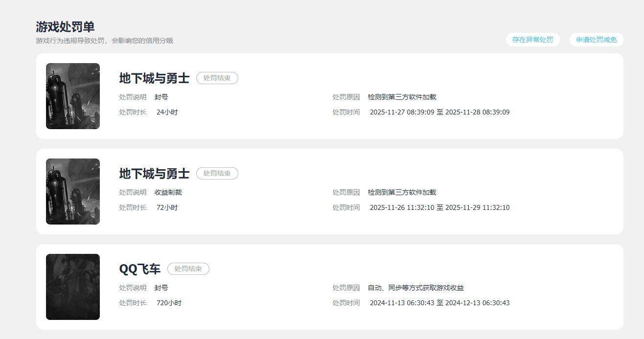This screenshot has height=339, width=644.
Task: Open the game thumbnail on the 收益制裁 card
Action: 73,191
